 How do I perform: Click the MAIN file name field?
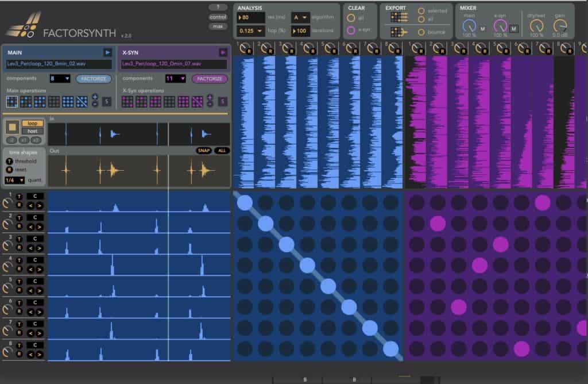coord(59,64)
